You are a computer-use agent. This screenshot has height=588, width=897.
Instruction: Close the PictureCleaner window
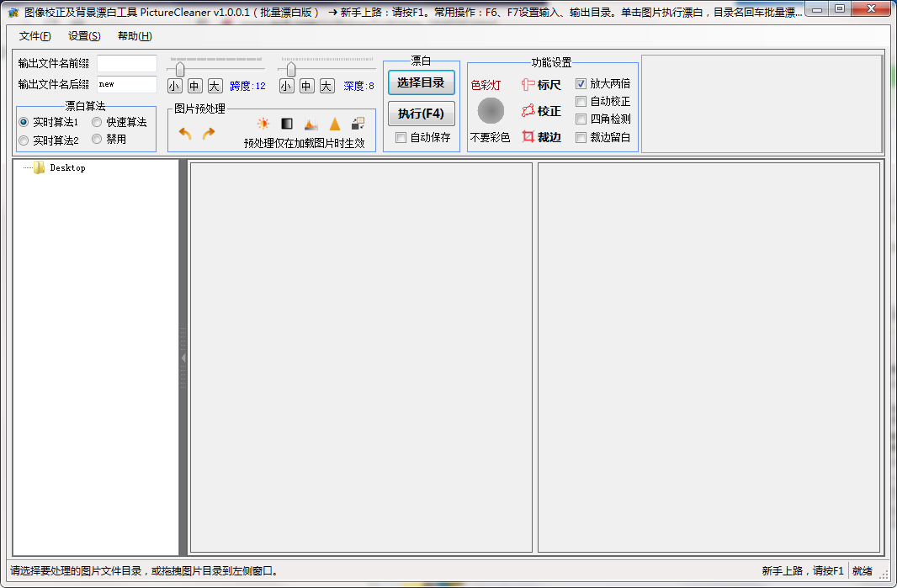[871, 9]
